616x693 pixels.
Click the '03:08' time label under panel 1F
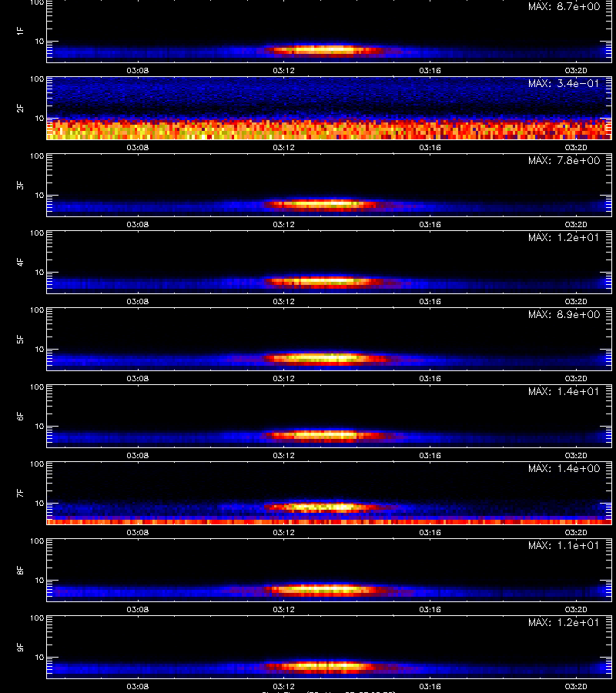[137, 70]
